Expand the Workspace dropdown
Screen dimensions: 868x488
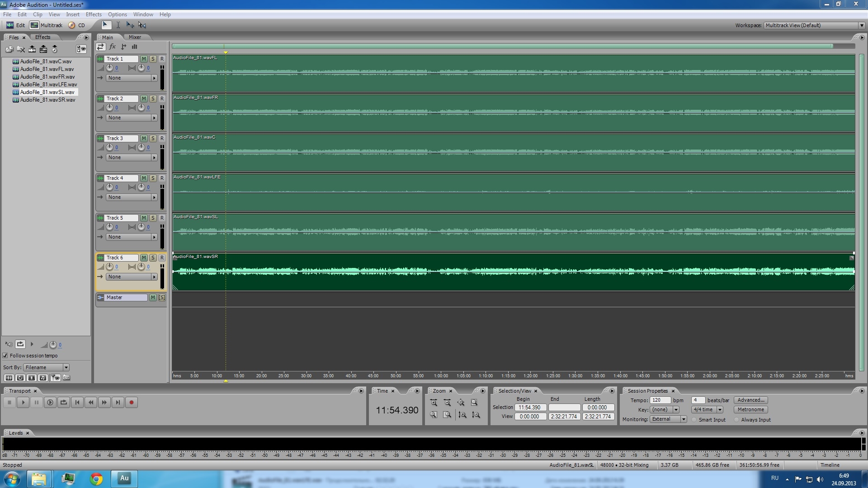861,25
